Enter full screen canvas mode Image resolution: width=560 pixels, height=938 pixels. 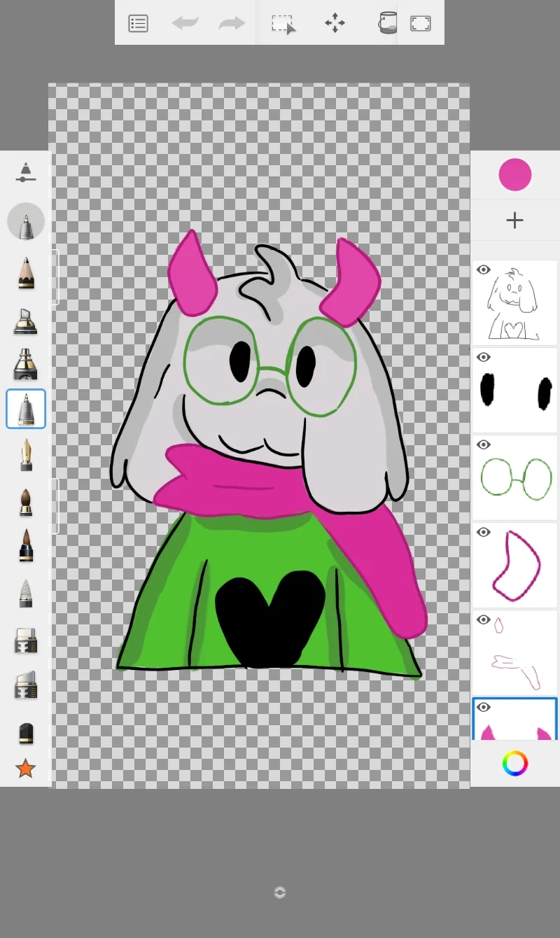[x=420, y=23]
